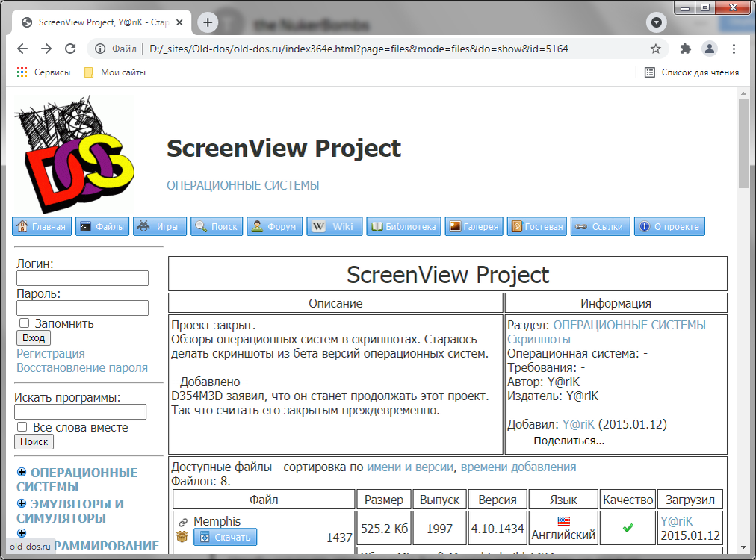The image size is (756, 560).
Task: Reload the current page
Action: click(x=70, y=49)
